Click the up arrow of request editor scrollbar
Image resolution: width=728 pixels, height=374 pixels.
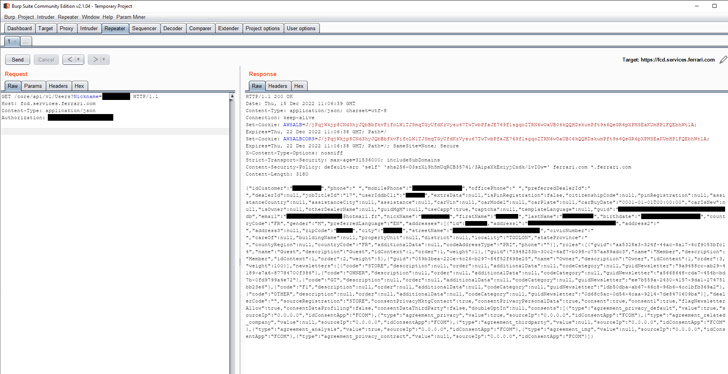[x=232, y=97]
